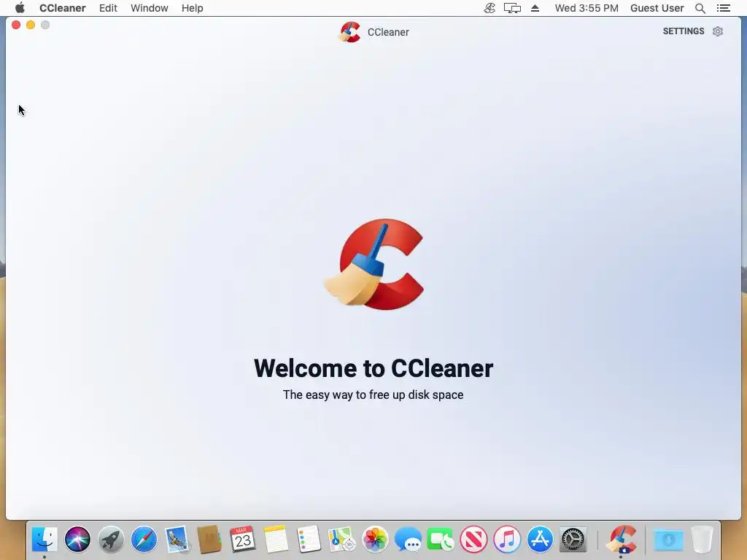
Task: Open Notes icon in Dock
Action: 276,540
